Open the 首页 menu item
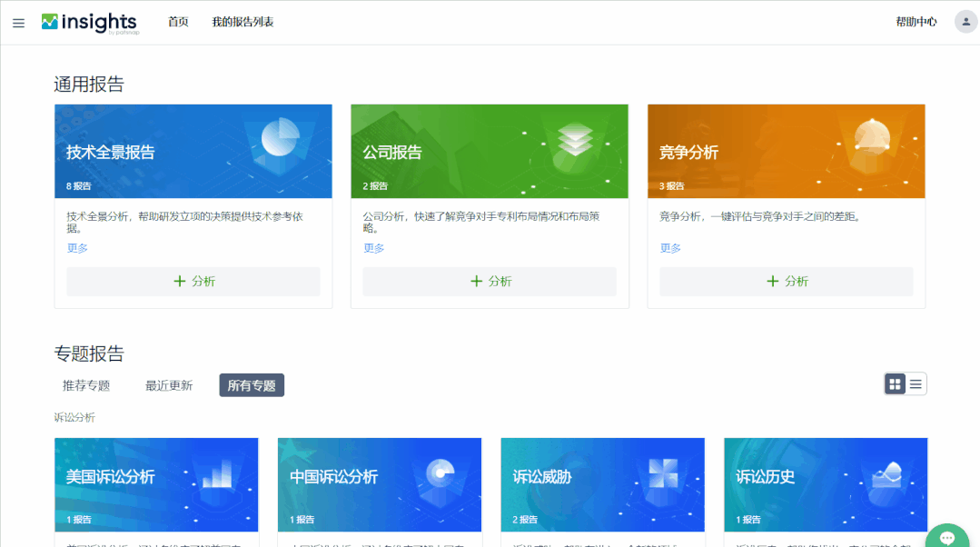 tap(178, 22)
